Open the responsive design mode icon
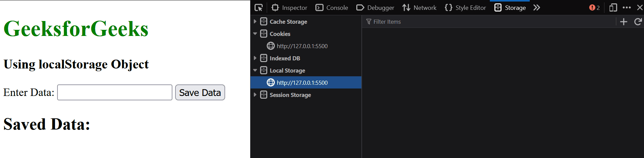This screenshot has height=158, width=644. pyautogui.click(x=613, y=7)
